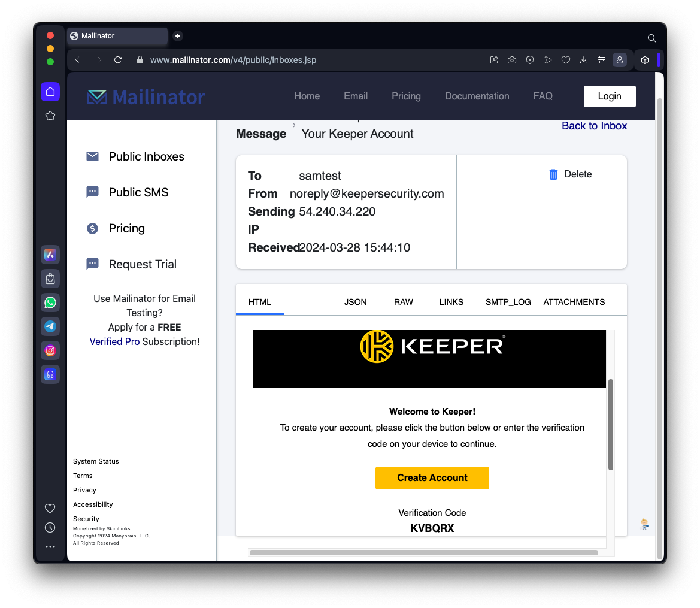The image size is (700, 608).
Task: Open a new browser tab
Action: [x=178, y=36]
